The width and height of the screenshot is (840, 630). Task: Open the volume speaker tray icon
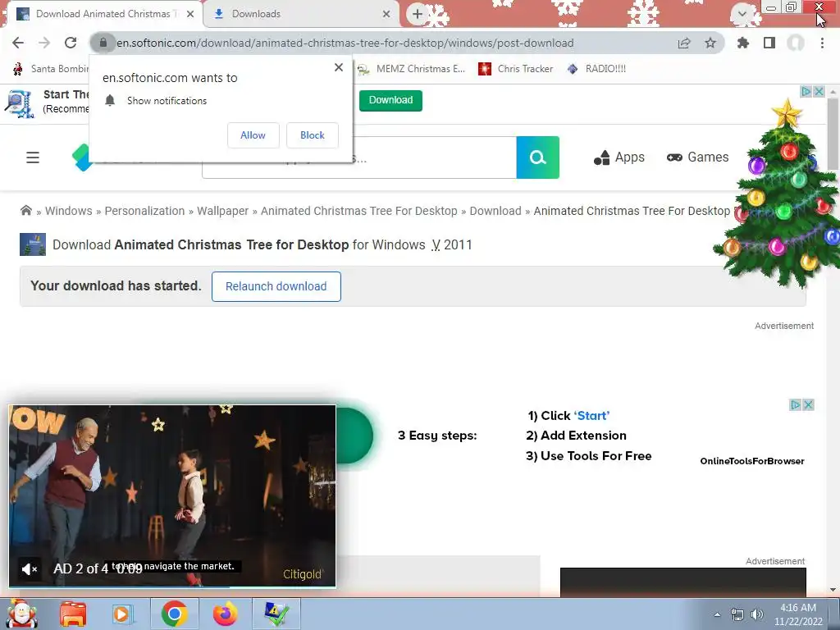[757, 614]
